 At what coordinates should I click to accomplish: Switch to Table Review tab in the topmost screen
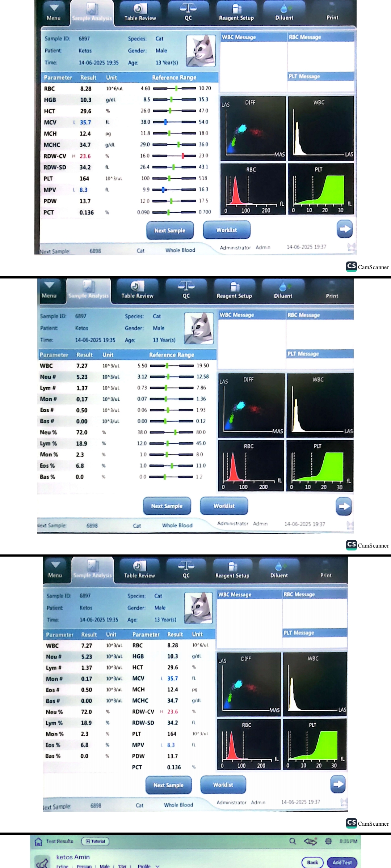click(x=140, y=13)
